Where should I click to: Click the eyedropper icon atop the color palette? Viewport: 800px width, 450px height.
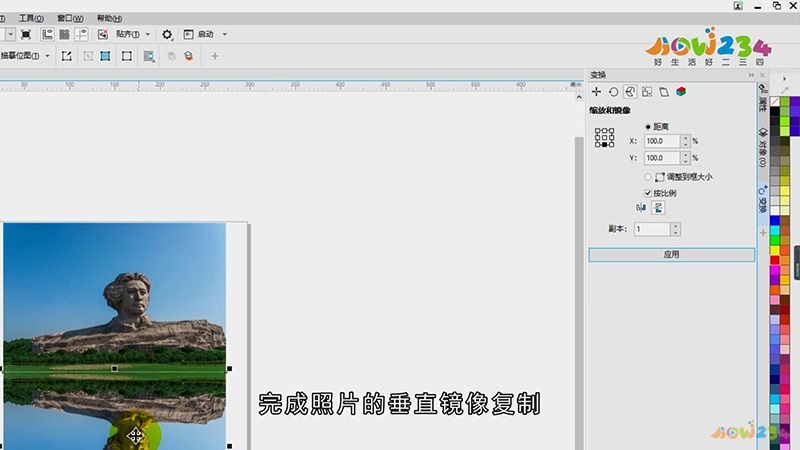click(785, 90)
